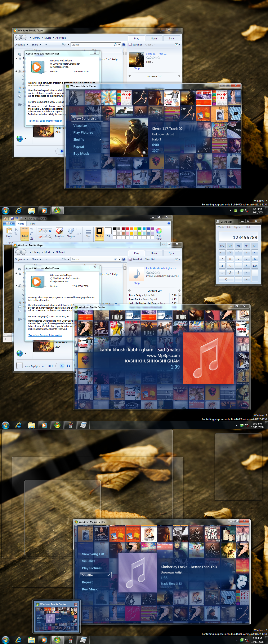Click the globe online-stores icon in Media Player showing www.Mp3pk.com

click(19, 353)
